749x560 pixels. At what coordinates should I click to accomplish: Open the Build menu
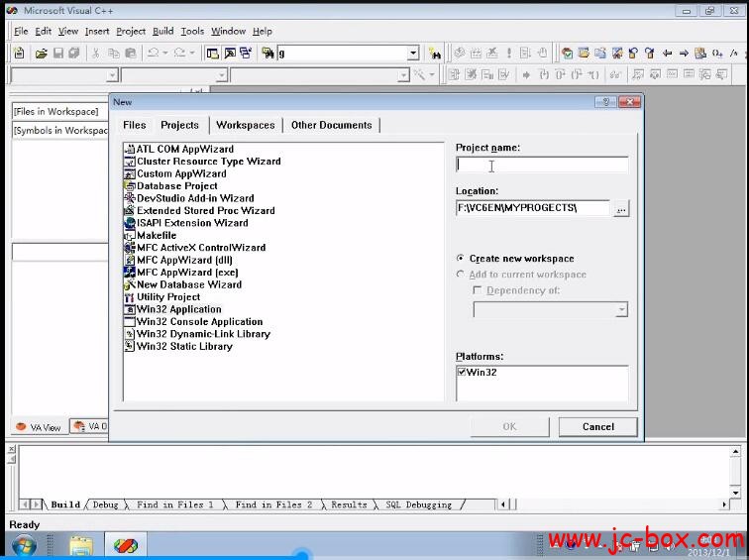point(162,31)
